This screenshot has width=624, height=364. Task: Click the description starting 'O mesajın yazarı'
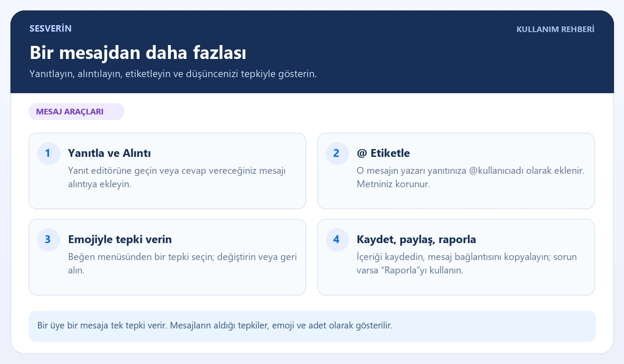(471, 177)
